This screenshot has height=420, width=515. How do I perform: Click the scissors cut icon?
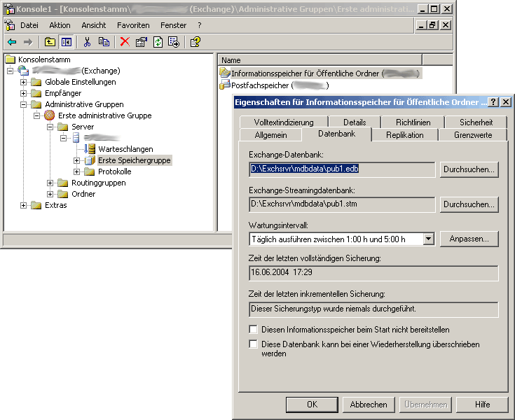click(x=88, y=42)
